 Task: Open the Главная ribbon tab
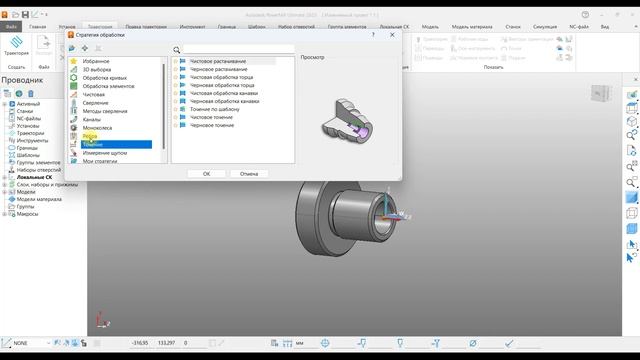click(38, 27)
